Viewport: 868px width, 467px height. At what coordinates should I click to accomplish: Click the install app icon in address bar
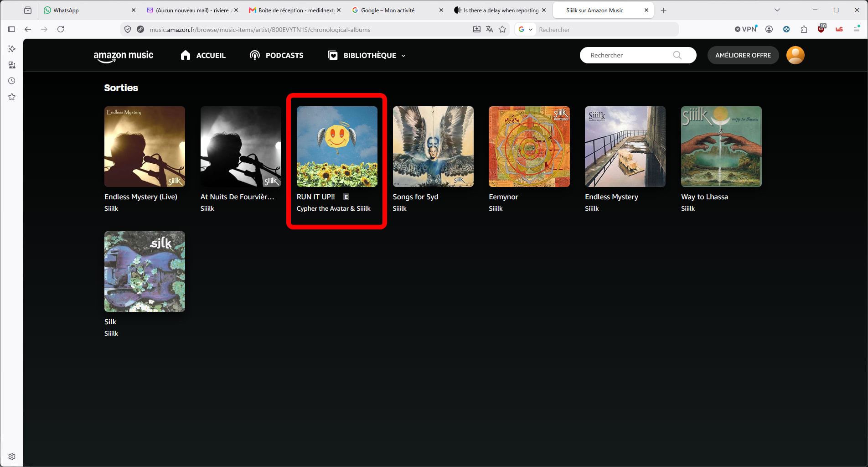476,29
